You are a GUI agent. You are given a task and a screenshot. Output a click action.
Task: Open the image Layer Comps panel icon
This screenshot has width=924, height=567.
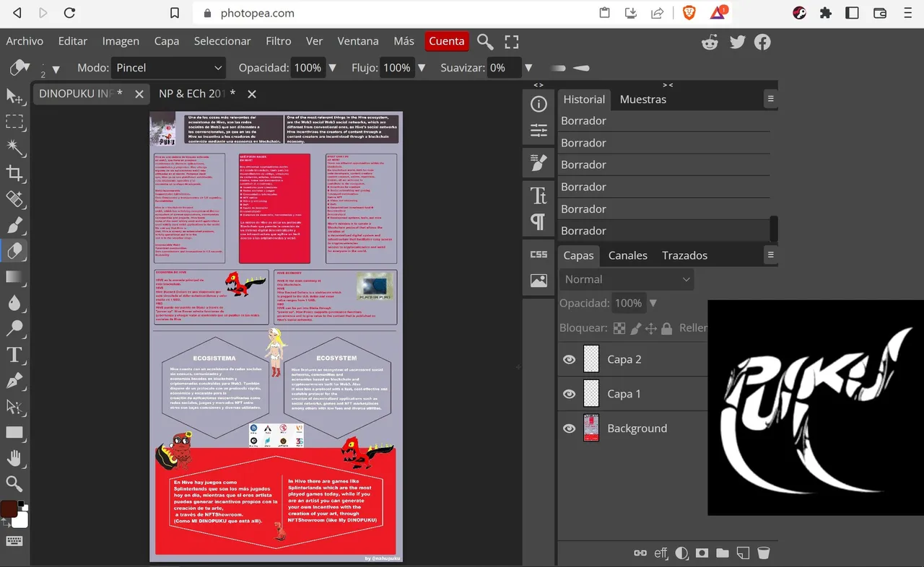539,281
